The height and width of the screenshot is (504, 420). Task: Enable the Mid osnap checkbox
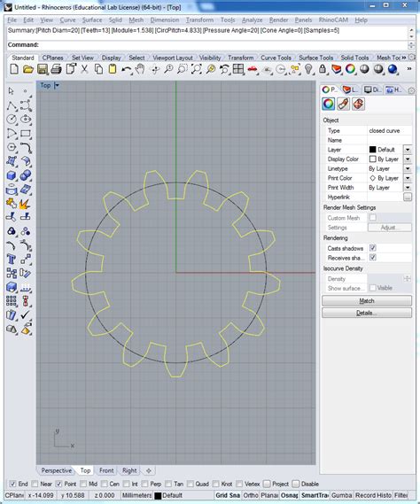point(83,484)
